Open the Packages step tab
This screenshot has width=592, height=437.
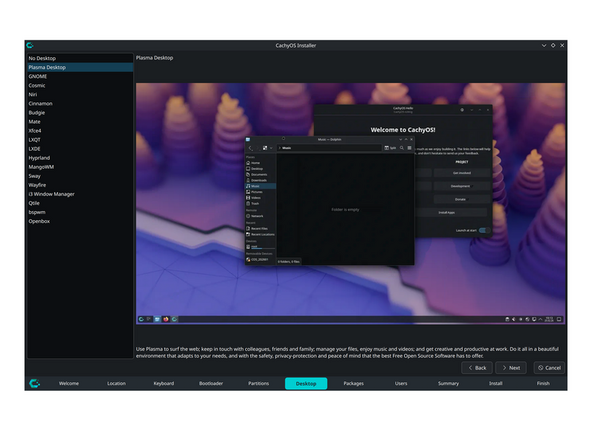coord(353,383)
